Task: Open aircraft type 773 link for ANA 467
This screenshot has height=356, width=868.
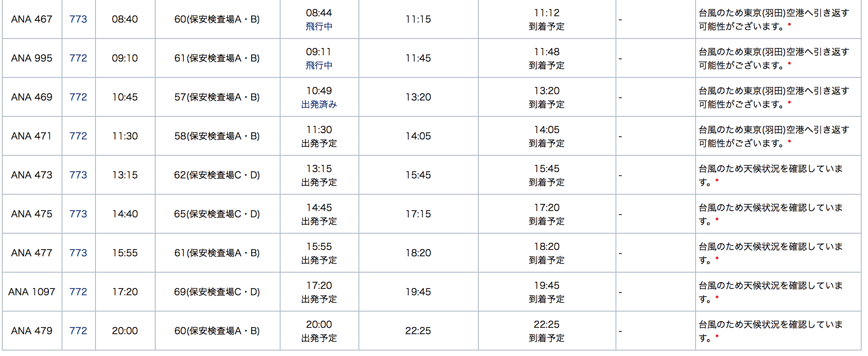Action: point(78,19)
